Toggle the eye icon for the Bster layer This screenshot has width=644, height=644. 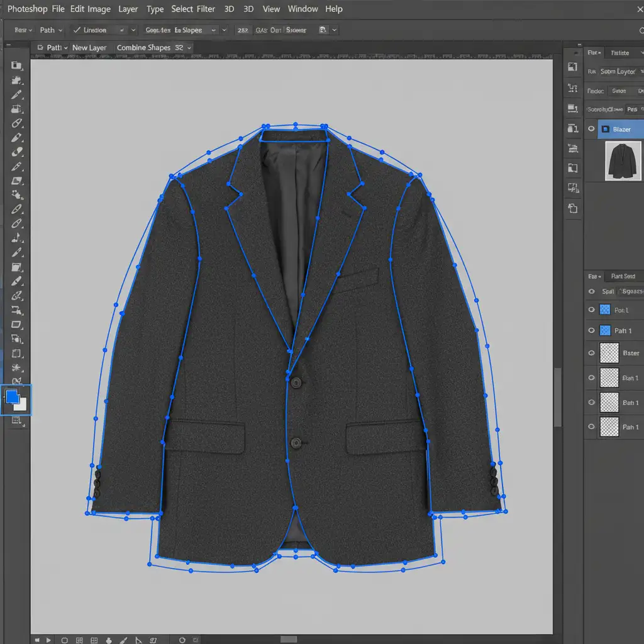(x=591, y=353)
